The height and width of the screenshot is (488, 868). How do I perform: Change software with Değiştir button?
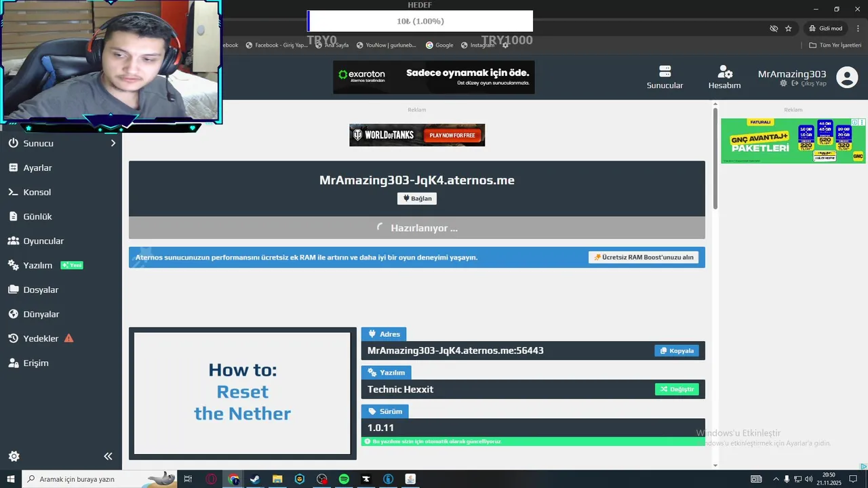[677, 389]
